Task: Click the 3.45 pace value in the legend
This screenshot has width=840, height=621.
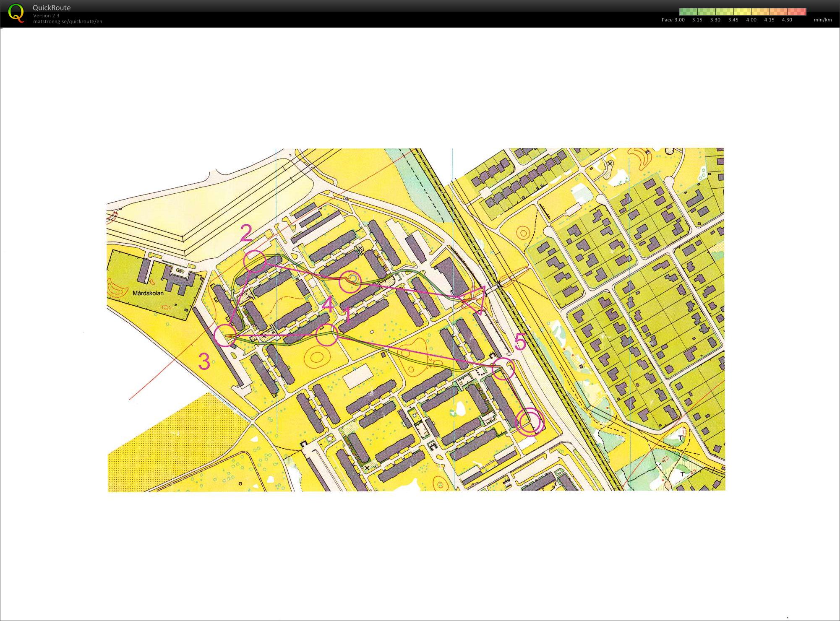Action: click(x=733, y=20)
